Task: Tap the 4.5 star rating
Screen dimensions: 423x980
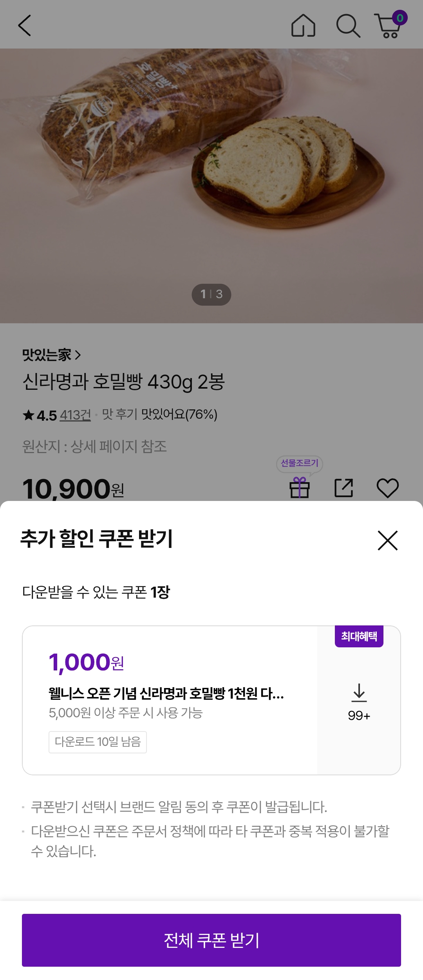Action: (40, 415)
